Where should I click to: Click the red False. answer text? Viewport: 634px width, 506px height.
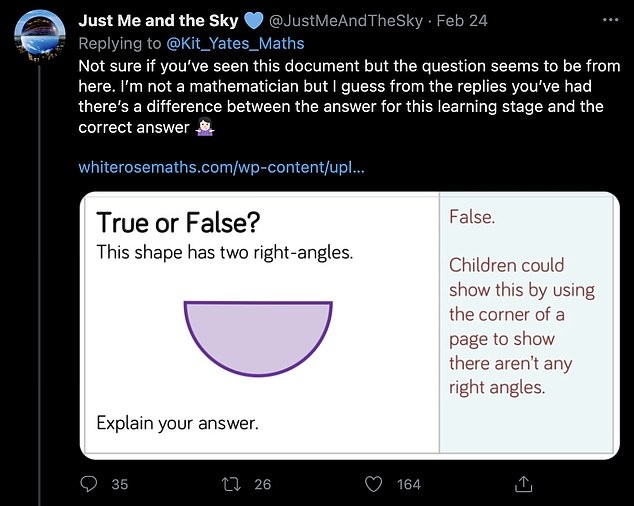(472, 217)
